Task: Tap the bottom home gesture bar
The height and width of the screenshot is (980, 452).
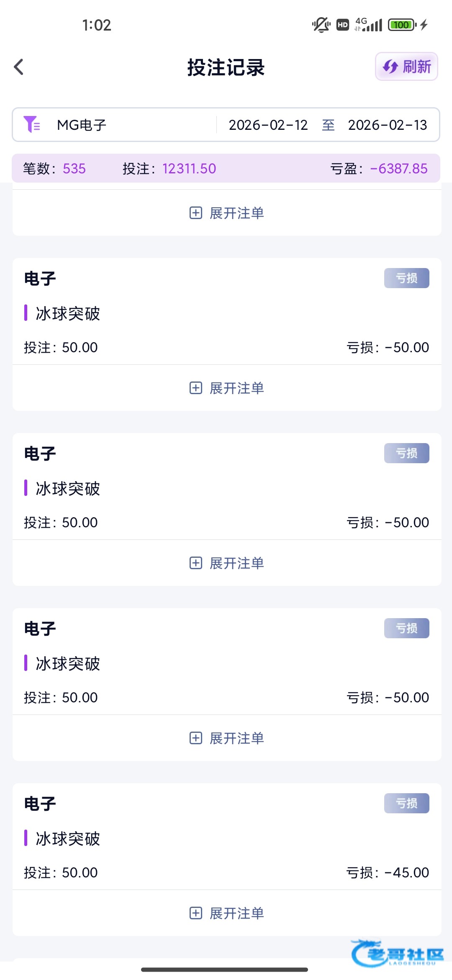Action: pyautogui.click(x=225, y=970)
